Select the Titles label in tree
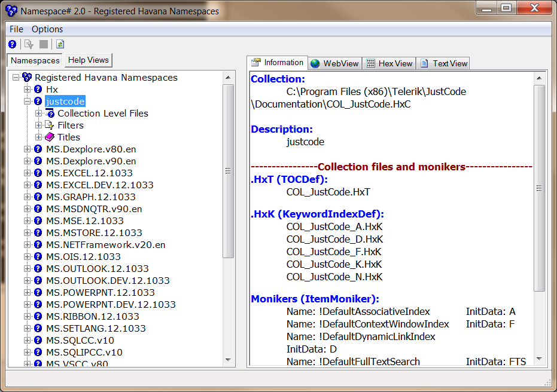Image resolution: width=557 pixels, height=392 pixels. coord(69,137)
